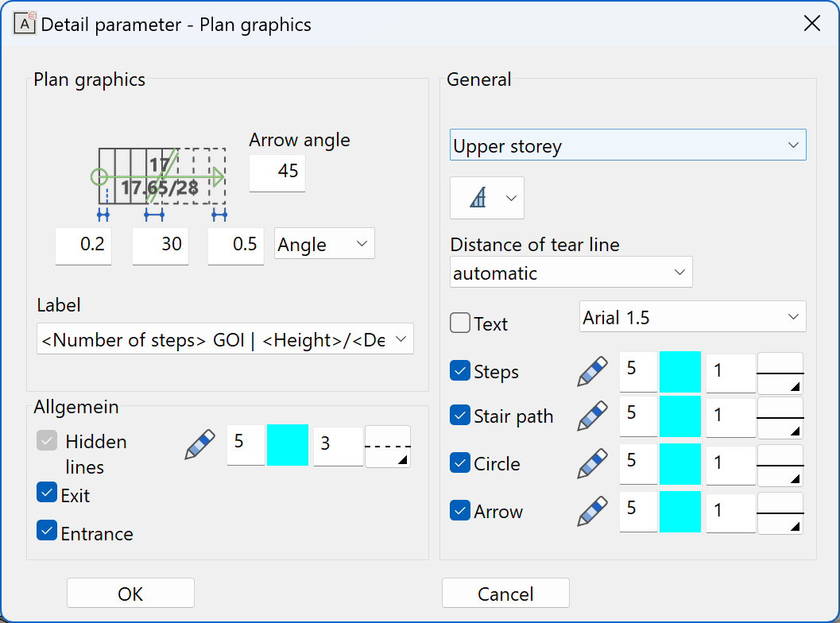Image resolution: width=840 pixels, height=623 pixels.
Task: Click the Arrow line weight field
Action: [x=731, y=513]
